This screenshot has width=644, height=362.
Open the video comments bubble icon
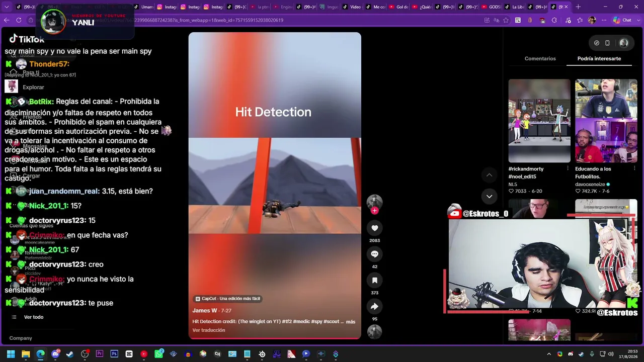click(374, 254)
